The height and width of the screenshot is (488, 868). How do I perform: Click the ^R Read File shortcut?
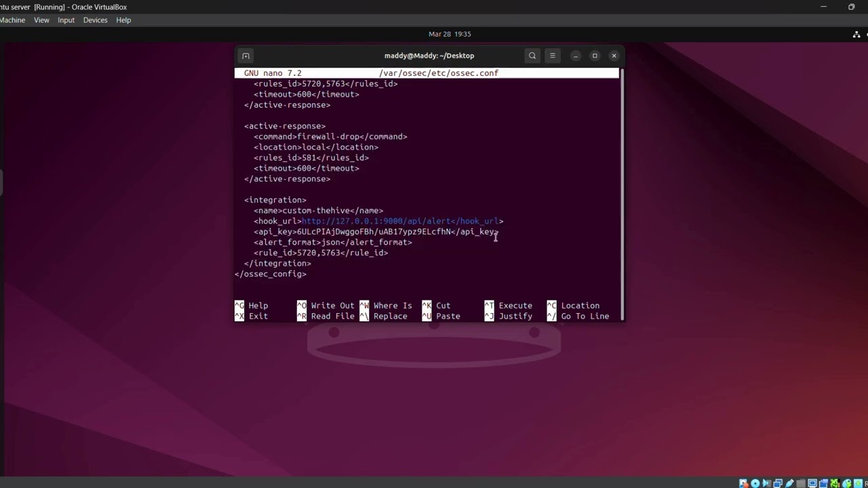tap(325, 317)
